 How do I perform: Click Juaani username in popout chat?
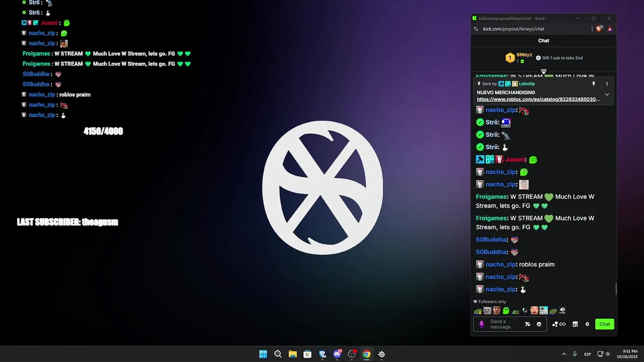tap(516, 159)
